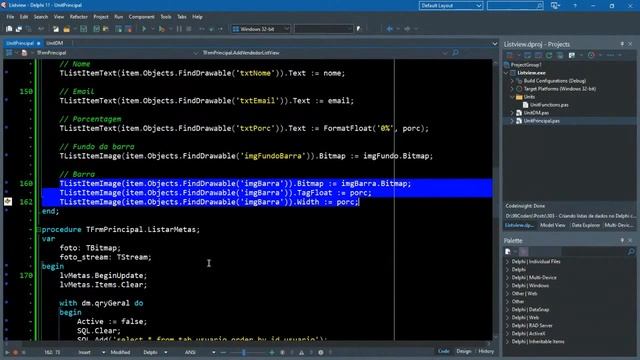Image resolution: width=640 pixels, height=360 pixels.
Task: Open the Component menu
Action: (142, 17)
